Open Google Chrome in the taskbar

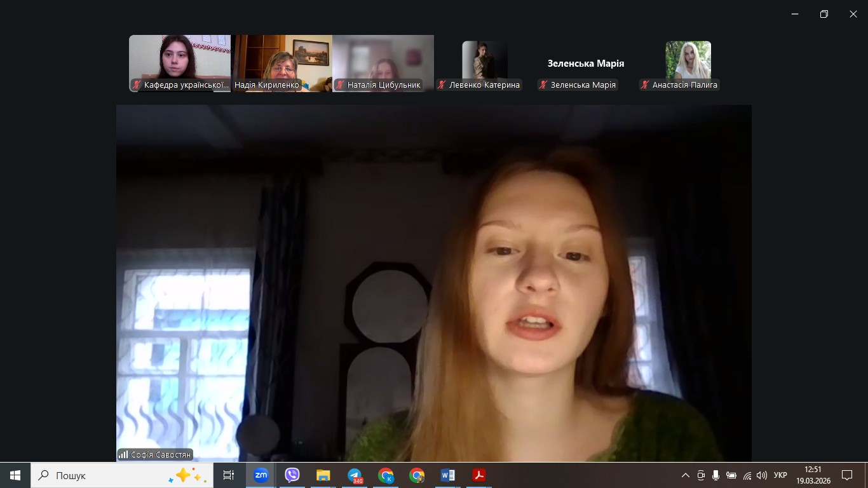click(416, 475)
